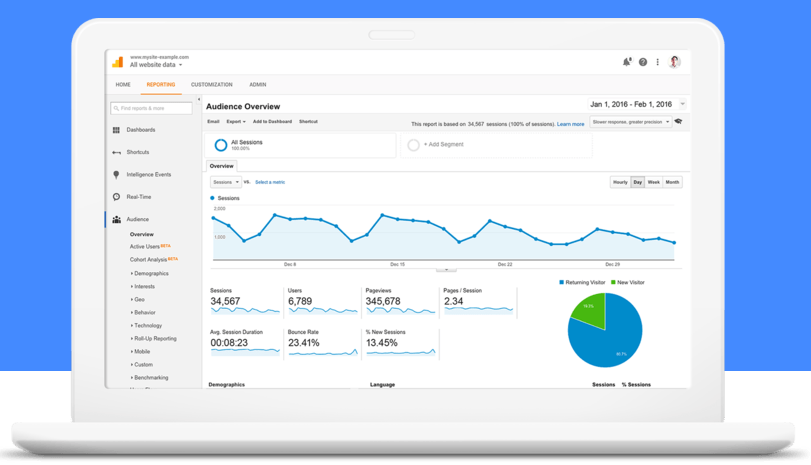Click the Google Analytics logo

[118, 62]
